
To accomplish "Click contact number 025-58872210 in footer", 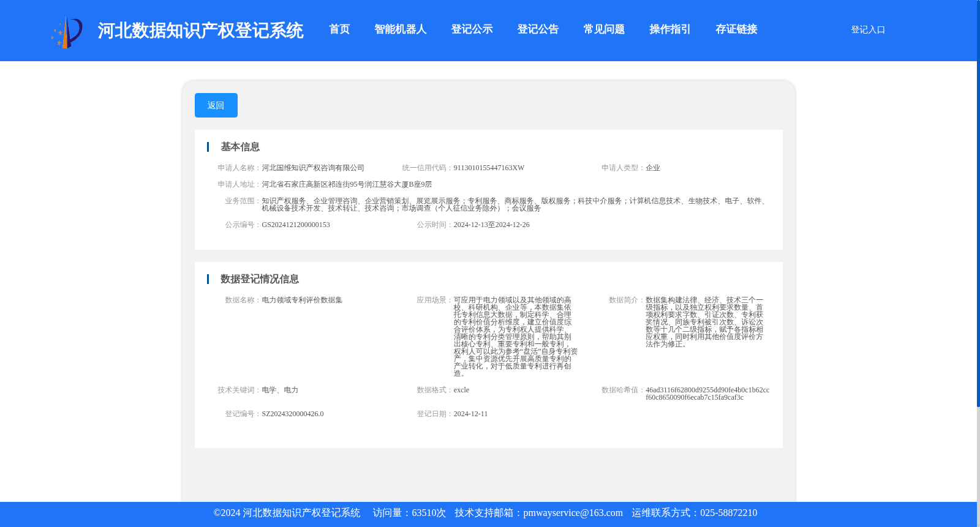I will pyautogui.click(x=728, y=513).
